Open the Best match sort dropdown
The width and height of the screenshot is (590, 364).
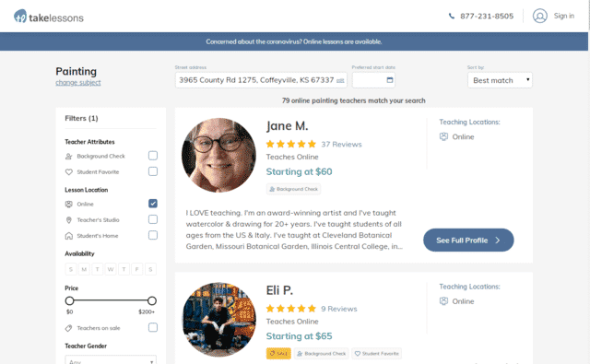point(500,80)
